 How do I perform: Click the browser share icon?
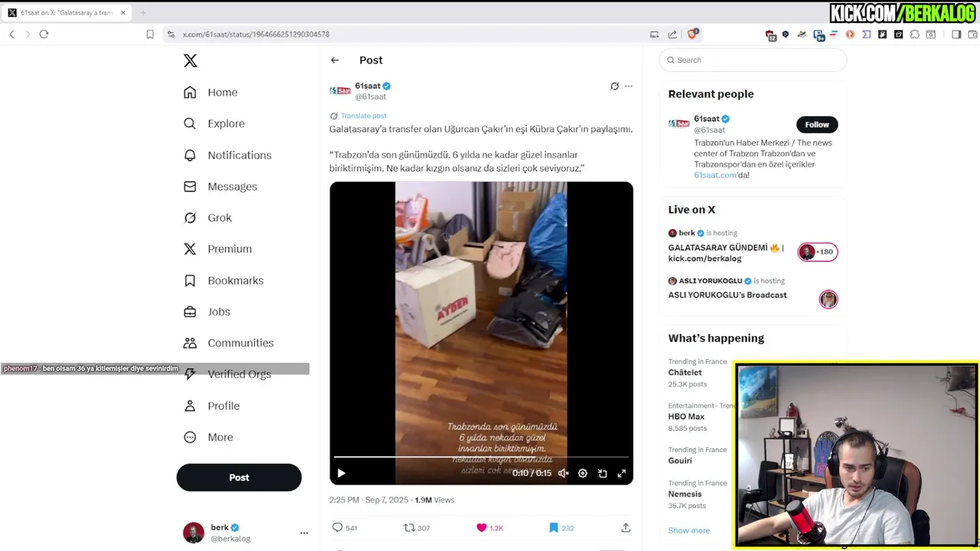tap(672, 34)
